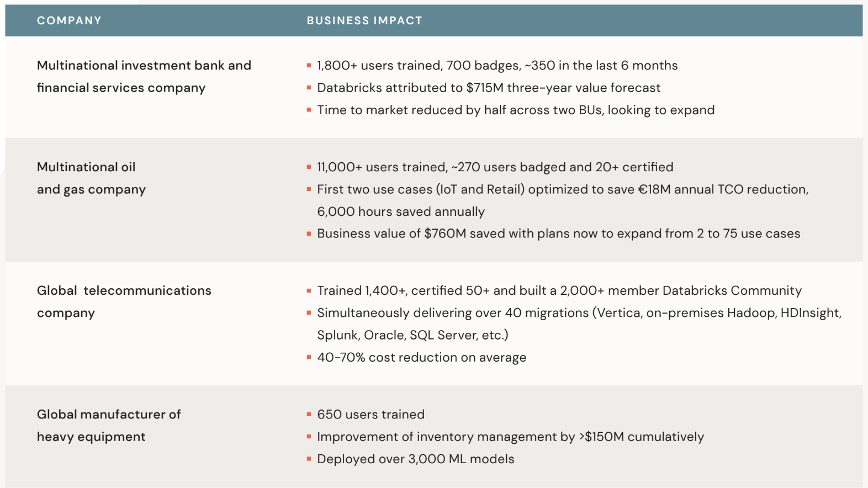
Task: Click the '40-70% cost reduction on average' text
Action: pyautogui.click(x=421, y=358)
